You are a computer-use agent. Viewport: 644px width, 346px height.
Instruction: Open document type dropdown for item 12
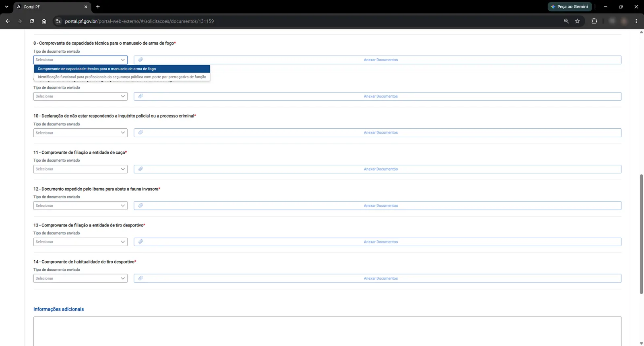pyautogui.click(x=80, y=206)
